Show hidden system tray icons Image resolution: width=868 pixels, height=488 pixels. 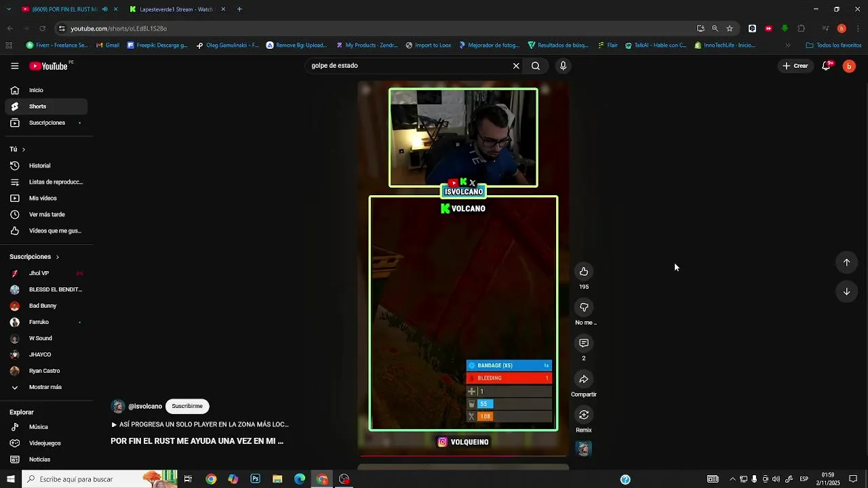click(x=732, y=479)
